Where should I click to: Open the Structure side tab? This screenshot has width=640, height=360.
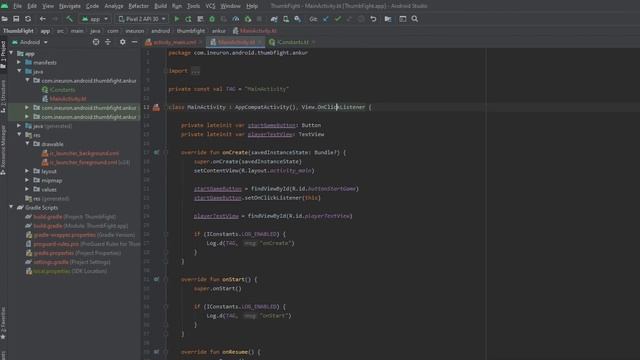point(3,96)
